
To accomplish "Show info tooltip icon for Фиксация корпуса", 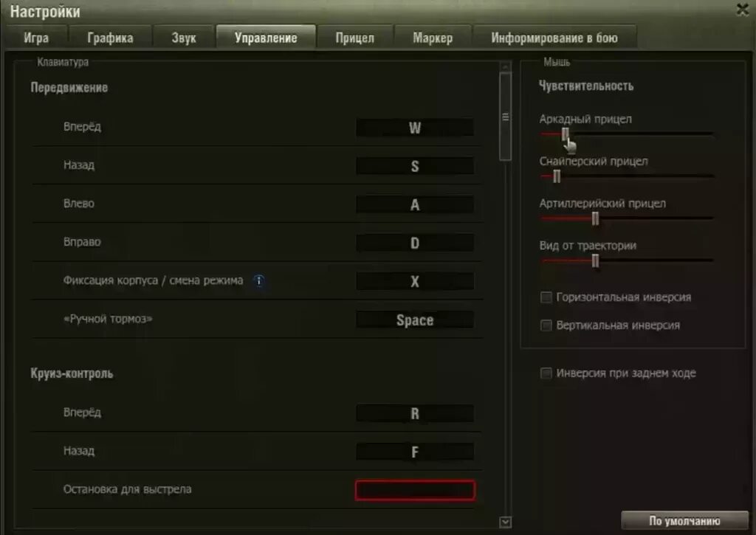I will (259, 280).
